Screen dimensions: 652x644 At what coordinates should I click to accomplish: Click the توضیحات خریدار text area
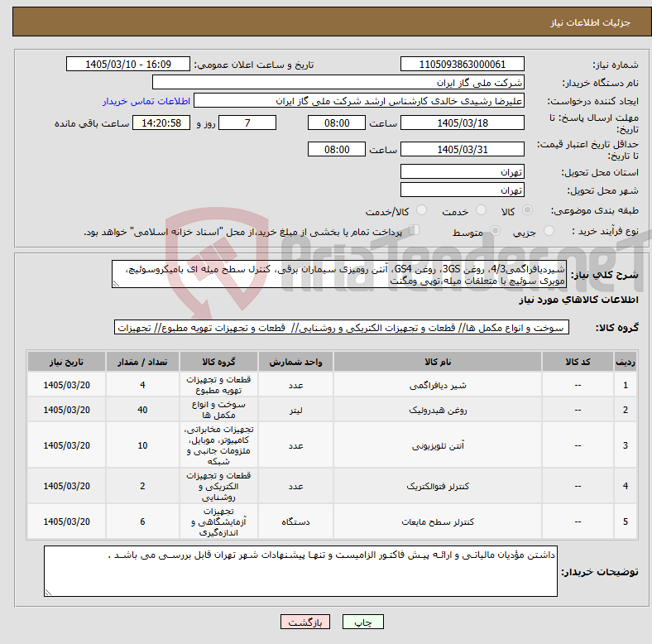tap(300, 571)
